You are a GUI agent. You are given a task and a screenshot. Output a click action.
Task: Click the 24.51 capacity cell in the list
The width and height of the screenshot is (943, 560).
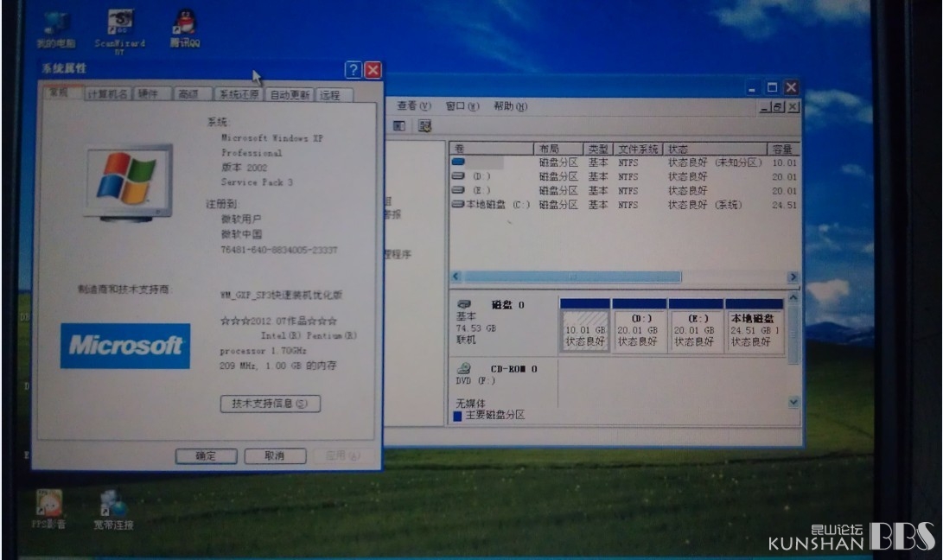click(784, 205)
